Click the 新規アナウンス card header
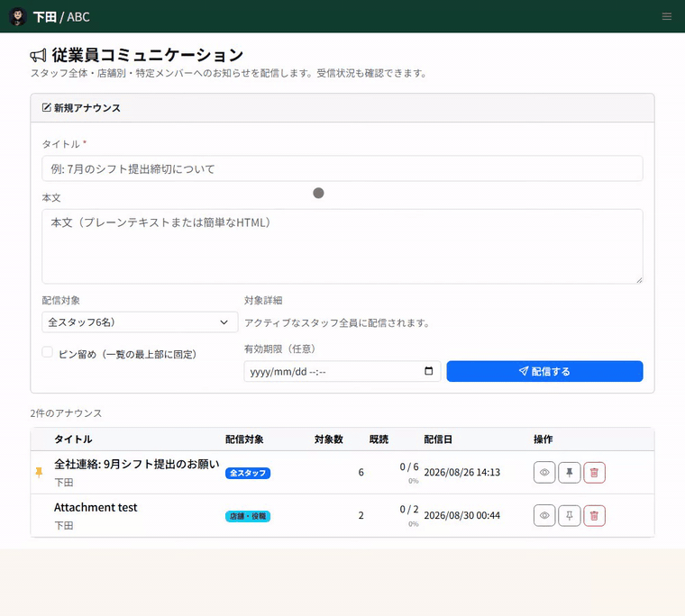Image resolution: width=685 pixels, height=616 pixels. click(x=342, y=108)
